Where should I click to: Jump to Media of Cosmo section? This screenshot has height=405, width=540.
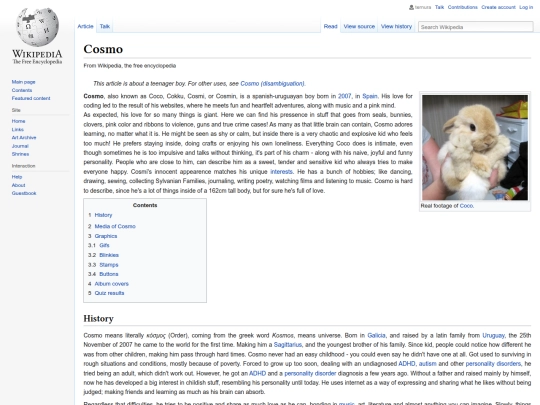(x=115, y=226)
